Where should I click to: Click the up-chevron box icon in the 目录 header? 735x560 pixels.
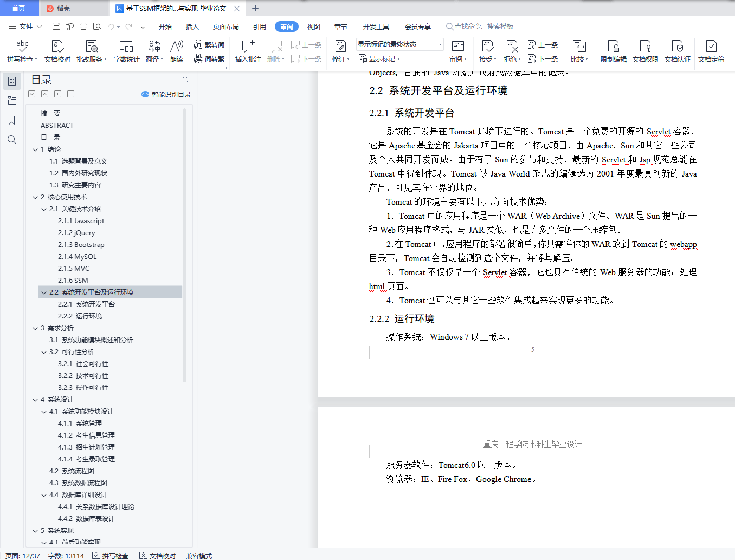45,94
